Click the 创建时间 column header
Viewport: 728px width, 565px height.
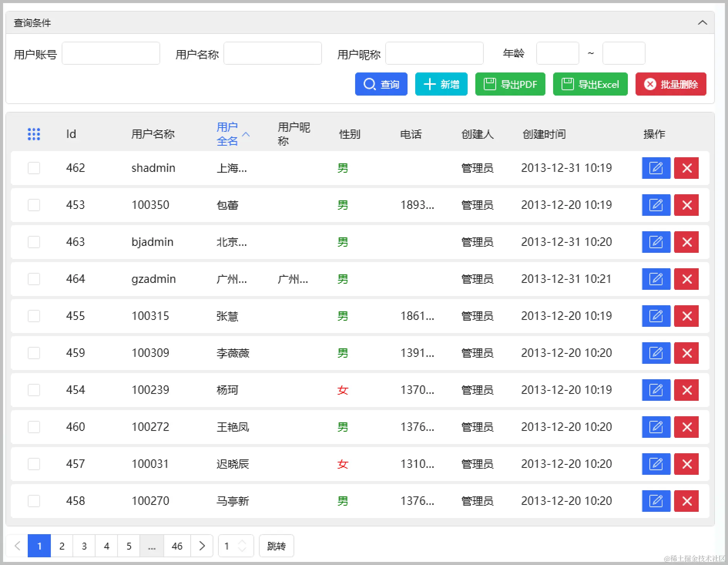(544, 134)
